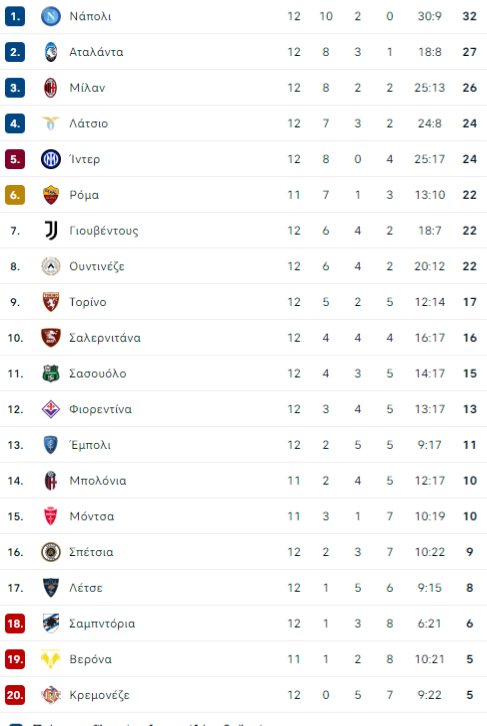Click the Torino bull crest icon
The width and height of the screenshot is (487, 726).
point(50,302)
